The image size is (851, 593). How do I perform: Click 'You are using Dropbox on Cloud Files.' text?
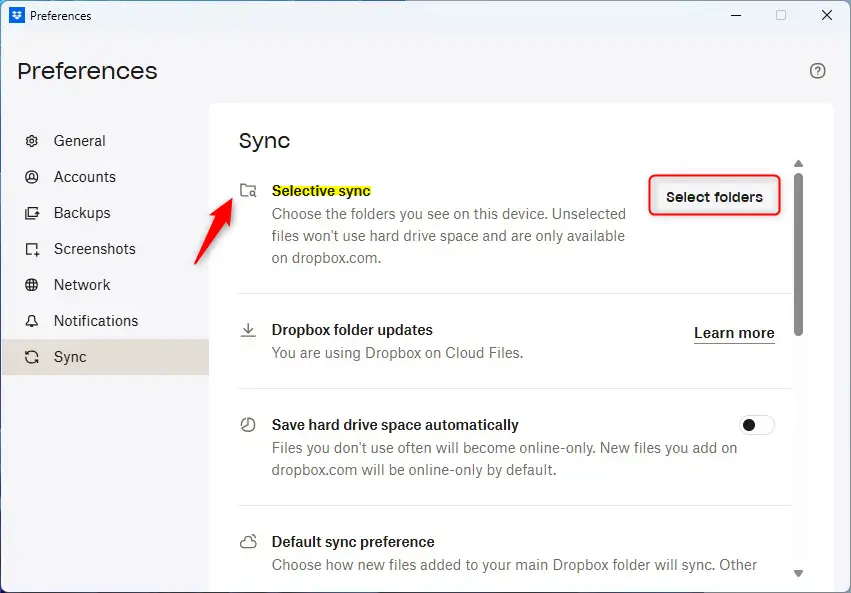tap(397, 353)
